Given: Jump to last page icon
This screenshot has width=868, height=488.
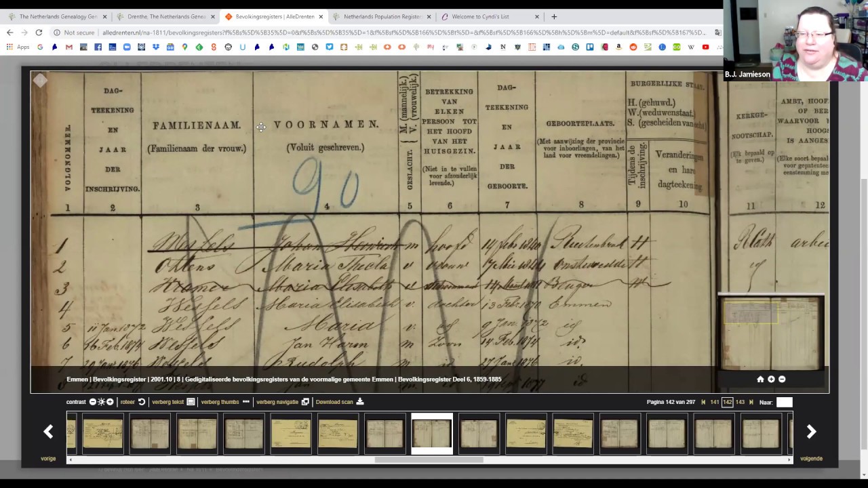Looking at the screenshot, I should pos(751,403).
